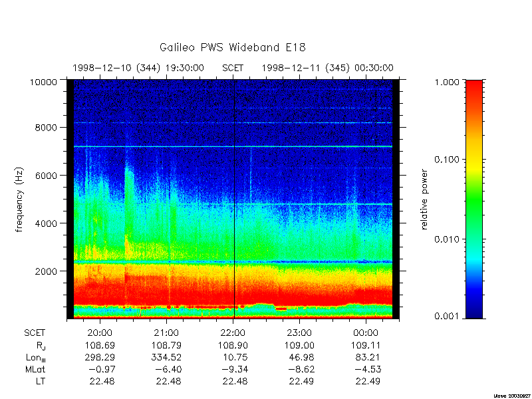The width and height of the screenshot is (532, 399).
Task: Click the MLat value -4.53
Action: [x=368, y=369]
